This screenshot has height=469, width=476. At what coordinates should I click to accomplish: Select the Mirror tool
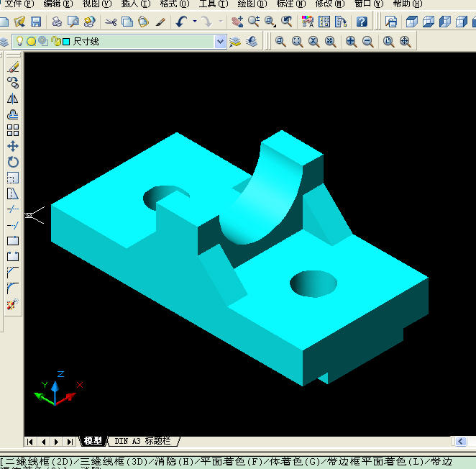[13, 98]
